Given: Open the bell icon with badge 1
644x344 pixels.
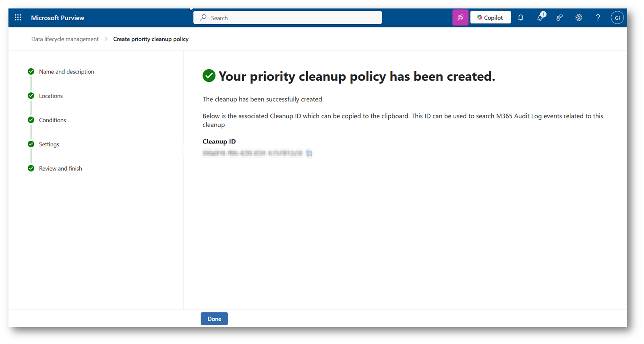Looking at the screenshot, I should click(x=540, y=18).
